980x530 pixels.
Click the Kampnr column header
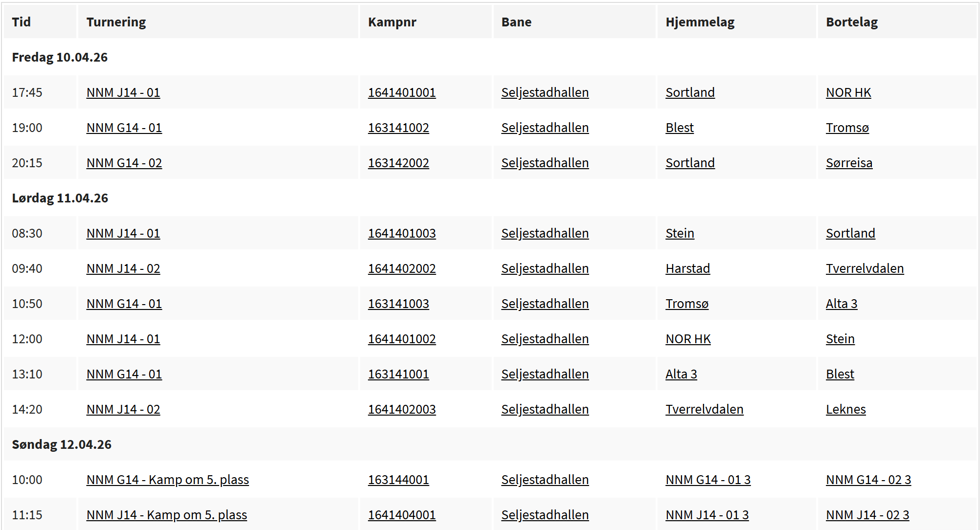click(392, 22)
